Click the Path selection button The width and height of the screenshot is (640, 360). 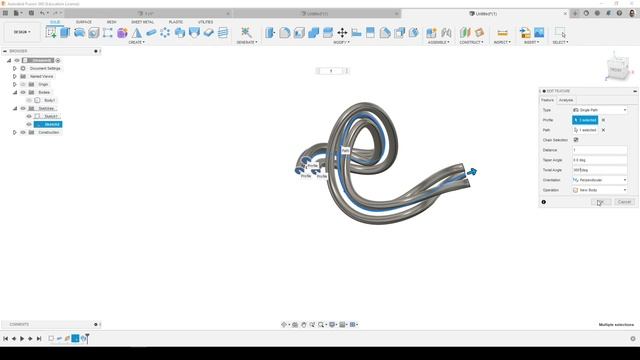pos(585,130)
